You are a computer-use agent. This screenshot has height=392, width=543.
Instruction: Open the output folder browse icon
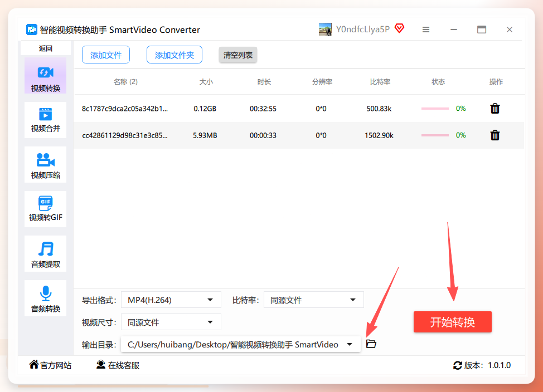point(371,344)
